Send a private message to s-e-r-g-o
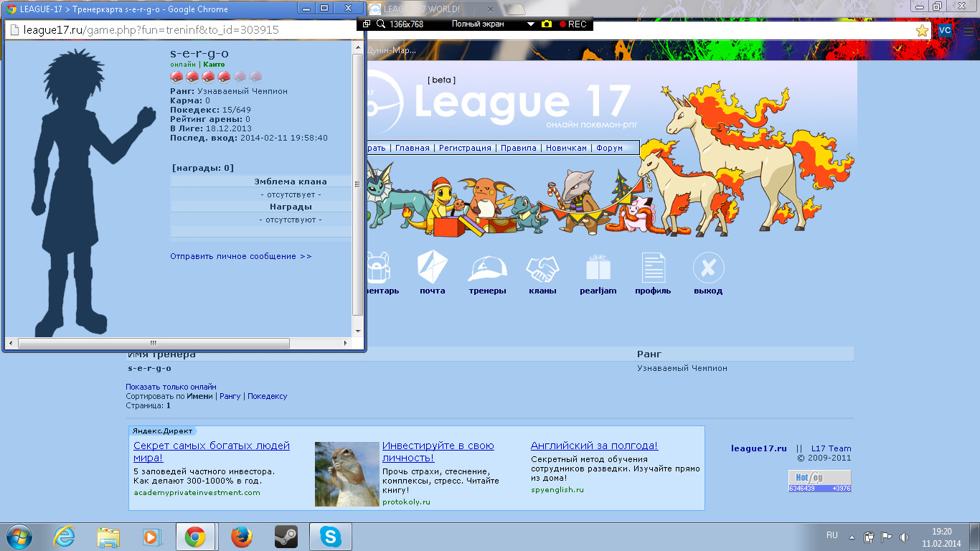Image resolution: width=980 pixels, height=551 pixels. (241, 256)
